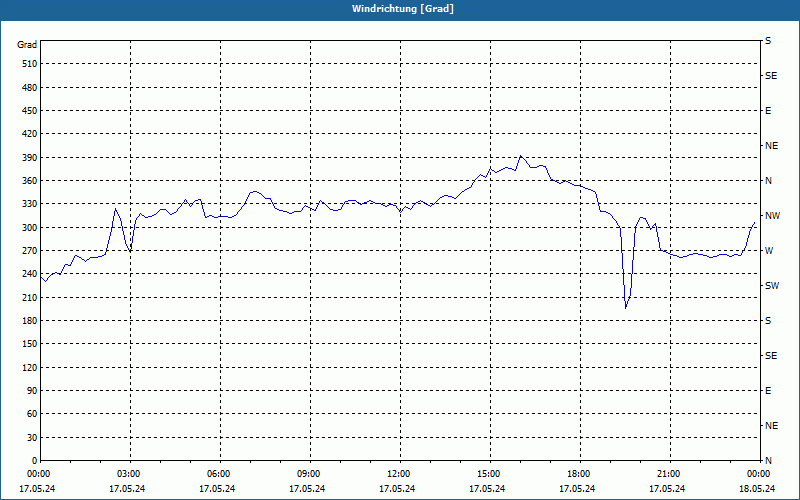Click the NE compass label at 30 level
The image size is (800, 500).
772,426
